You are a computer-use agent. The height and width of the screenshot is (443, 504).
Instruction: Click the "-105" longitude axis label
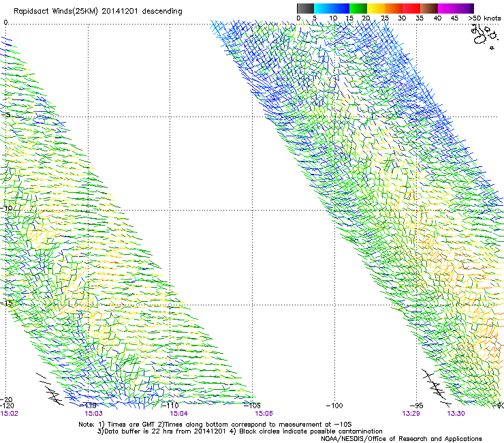[x=252, y=406]
